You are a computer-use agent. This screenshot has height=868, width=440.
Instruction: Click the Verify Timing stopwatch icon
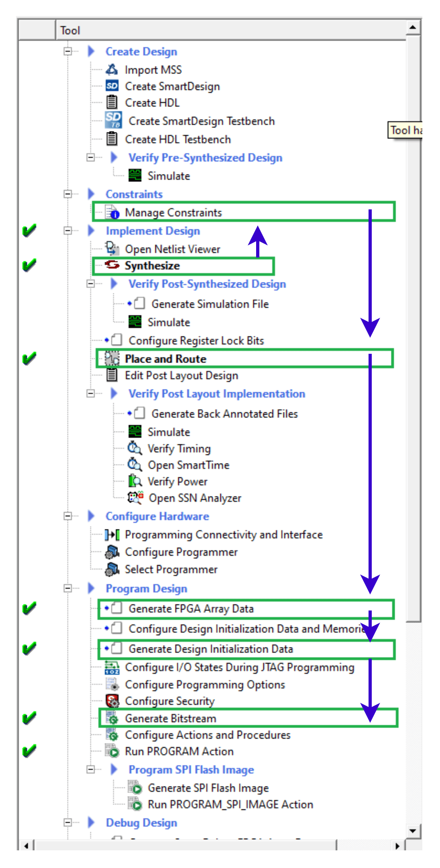pos(134,448)
